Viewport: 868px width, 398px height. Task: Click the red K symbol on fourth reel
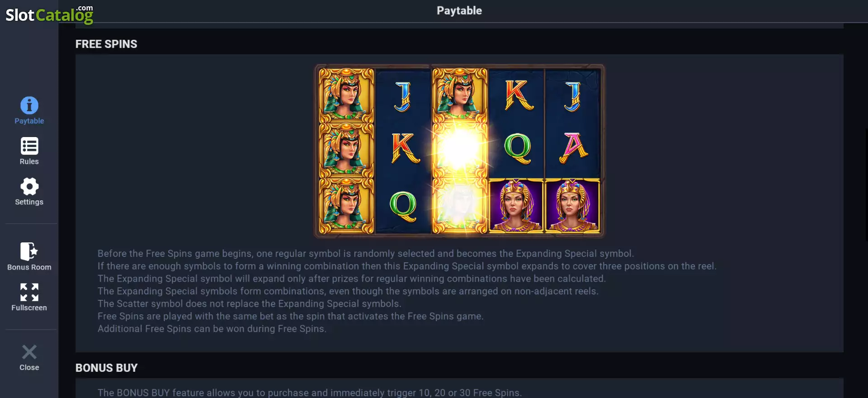pyautogui.click(x=519, y=95)
